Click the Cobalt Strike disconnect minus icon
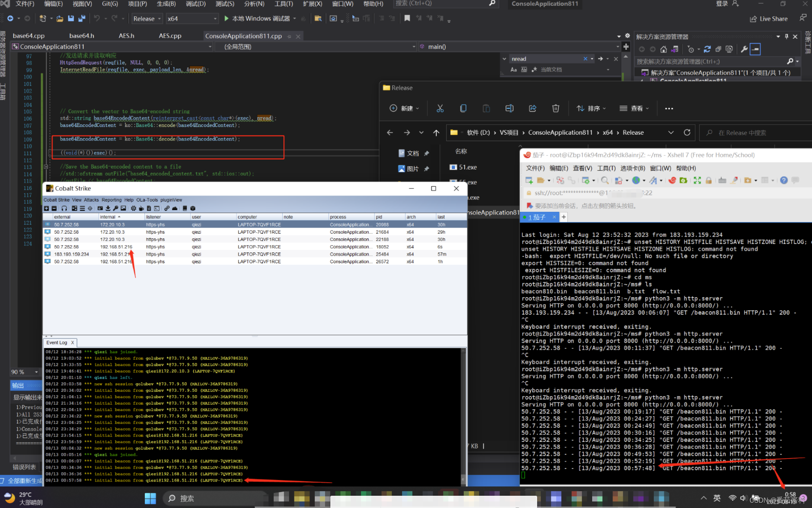This screenshot has height=508, width=812. click(x=54, y=208)
